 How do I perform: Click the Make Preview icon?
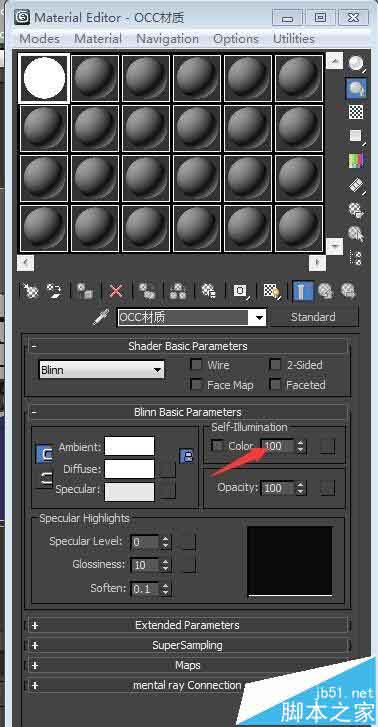[x=356, y=185]
